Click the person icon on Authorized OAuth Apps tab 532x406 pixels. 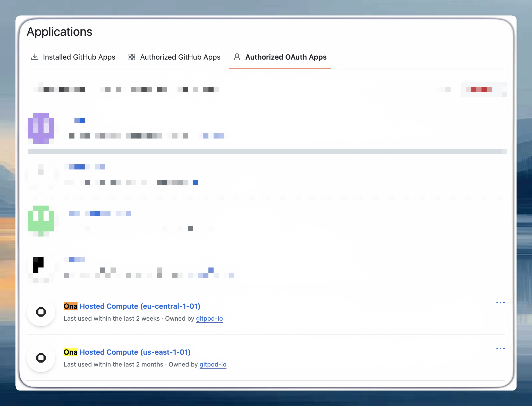pyautogui.click(x=237, y=57)
